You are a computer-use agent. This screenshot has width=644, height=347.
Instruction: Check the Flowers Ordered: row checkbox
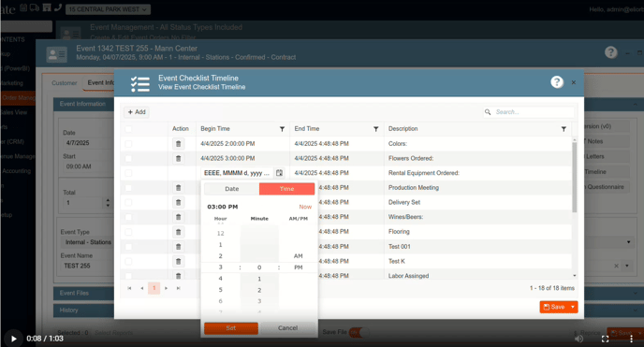pos(128,158)
